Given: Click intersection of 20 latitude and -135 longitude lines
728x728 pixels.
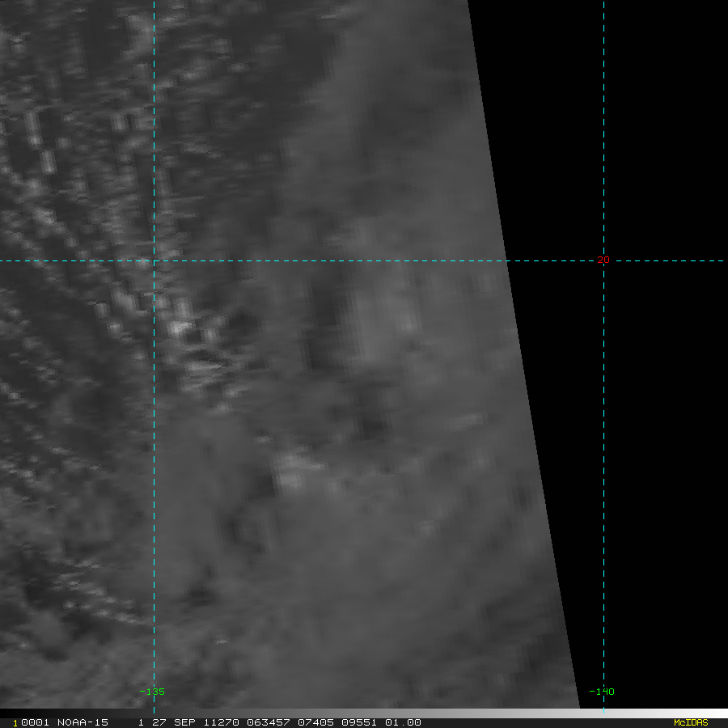Looking at the screenshot, I should point(154,261).
